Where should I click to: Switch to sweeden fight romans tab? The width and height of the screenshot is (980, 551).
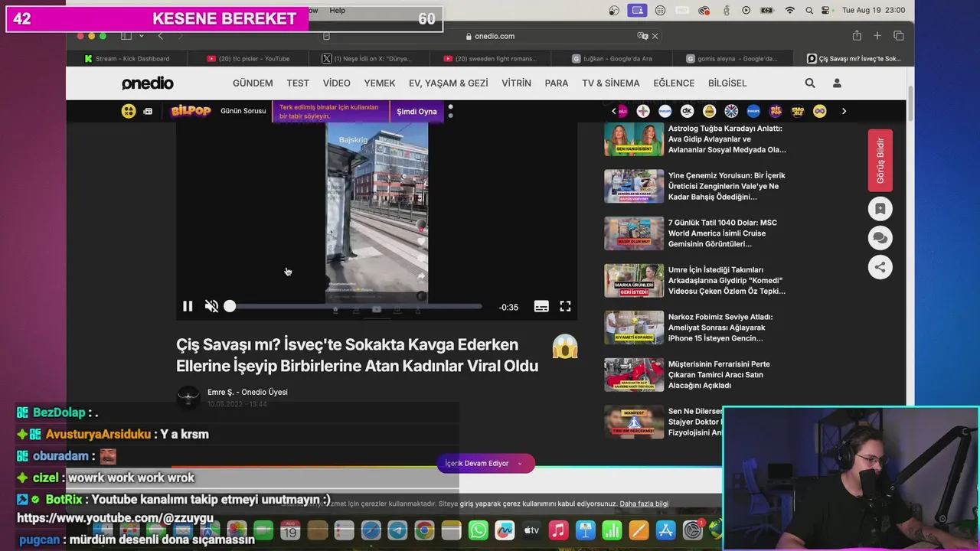(x=490, y=58)
